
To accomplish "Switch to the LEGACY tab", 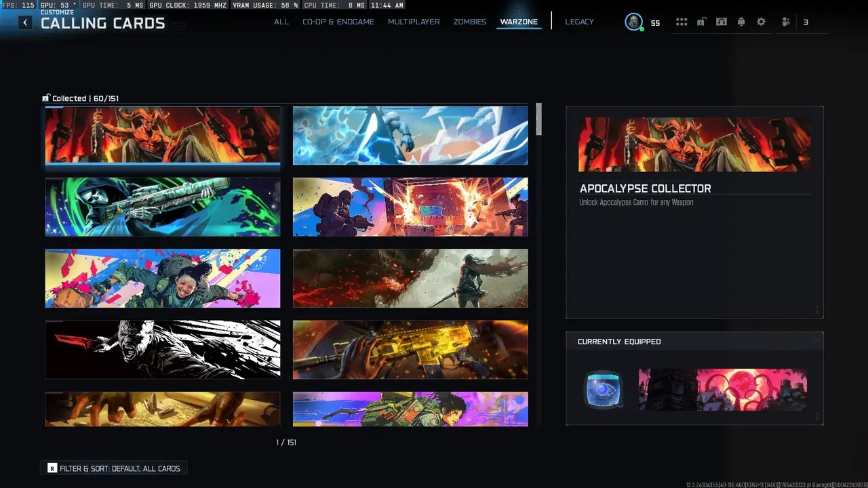I will point(579,22).
